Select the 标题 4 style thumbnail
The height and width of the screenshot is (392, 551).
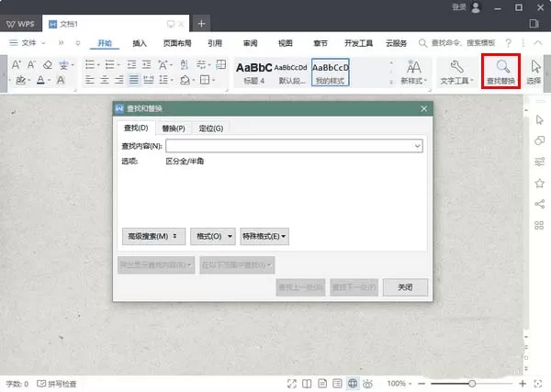[253, 73]
